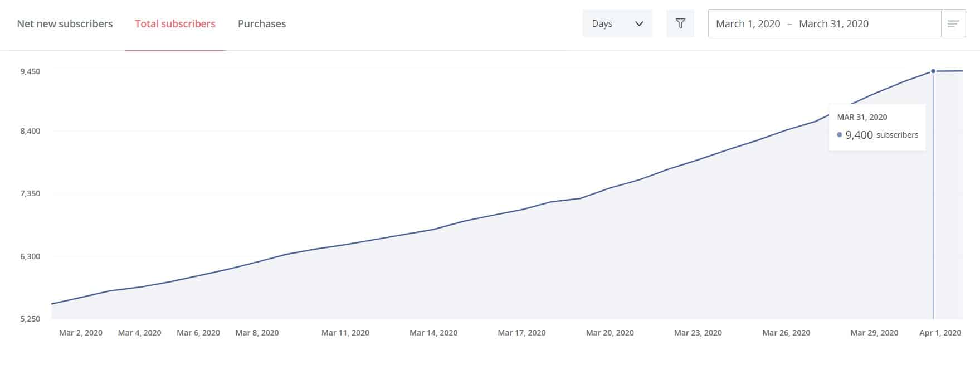Viewport: 980px width, 379px height.
Task: Click the Mar 6, 2020 axis label
Action: point(198,333)
